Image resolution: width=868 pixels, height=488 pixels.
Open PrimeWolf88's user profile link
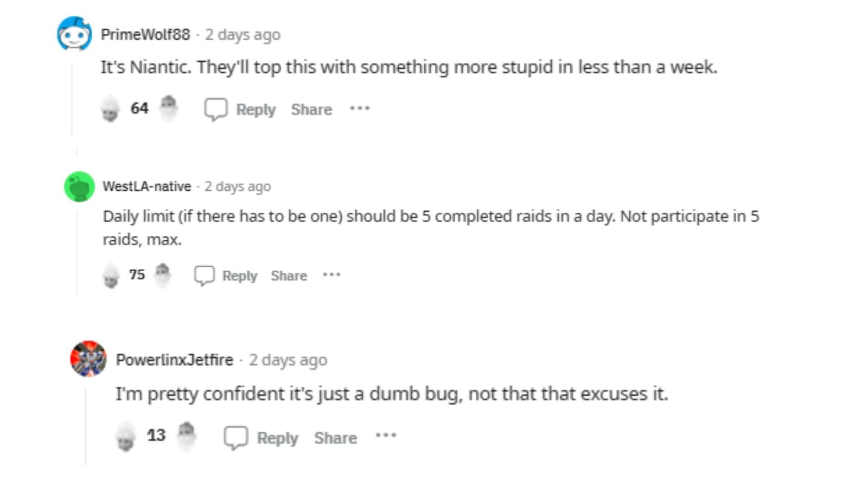145,35
